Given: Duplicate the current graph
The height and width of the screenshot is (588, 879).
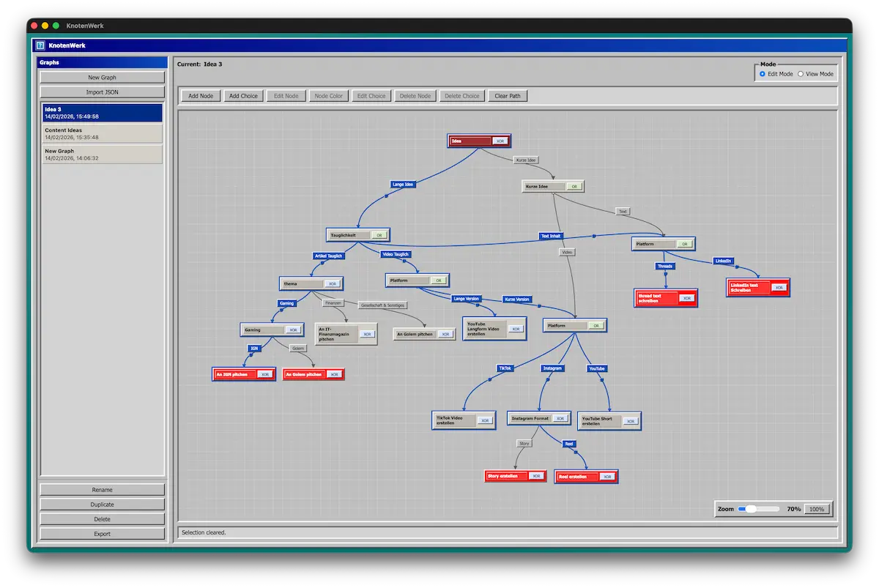Looking at the screenshot, I should click(102, 504).
